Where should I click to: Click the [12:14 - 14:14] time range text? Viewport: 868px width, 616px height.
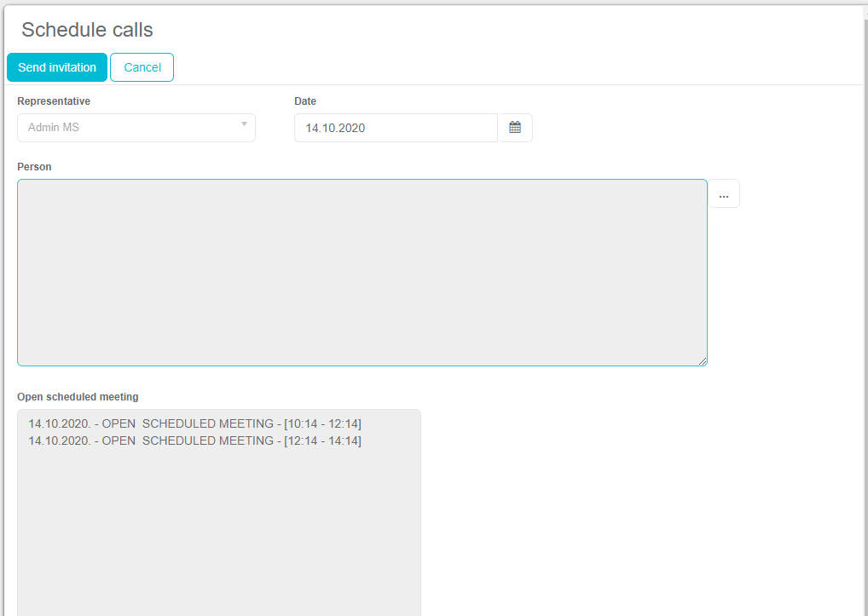point(322,440)
